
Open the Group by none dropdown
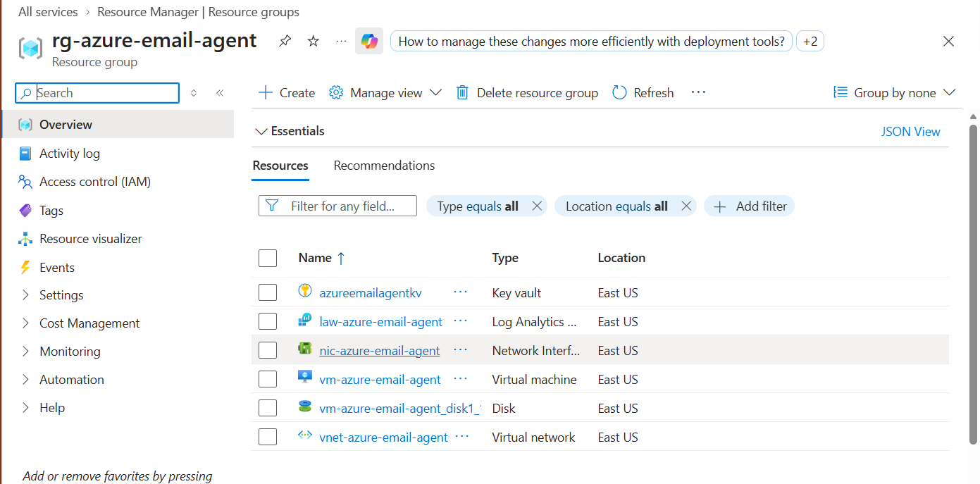(893, 92)
